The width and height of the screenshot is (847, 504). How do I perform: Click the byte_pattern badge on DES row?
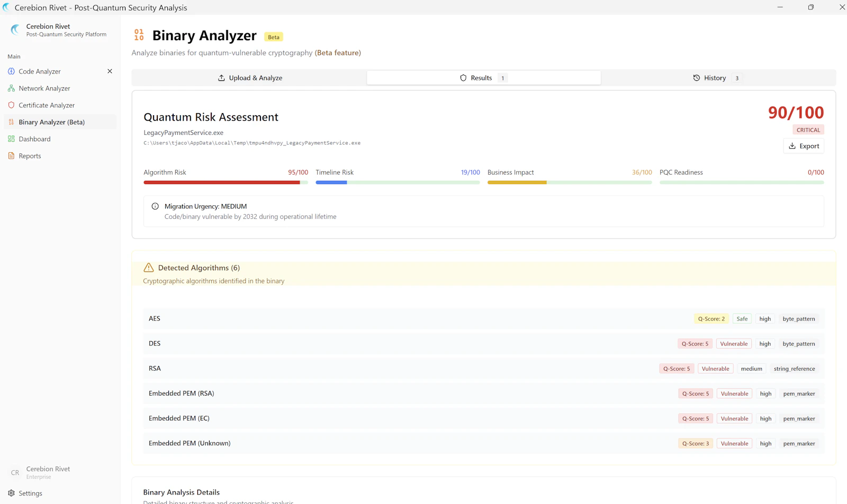(x=799, y=344)
